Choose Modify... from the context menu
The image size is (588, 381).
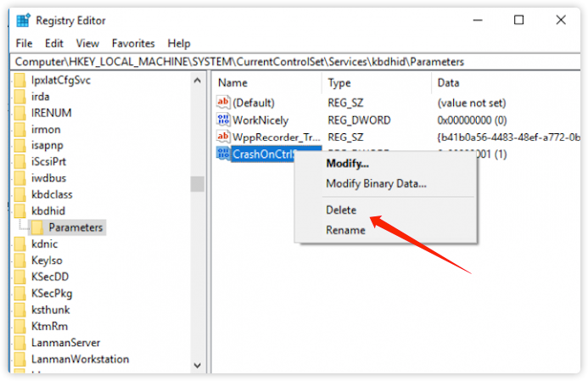[x=347, y=164]
